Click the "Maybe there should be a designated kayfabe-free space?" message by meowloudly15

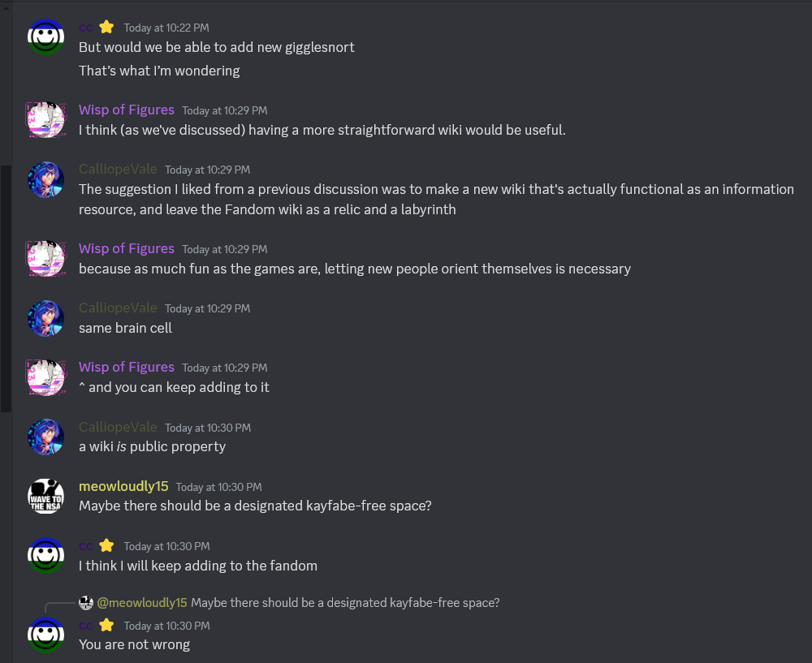[x=254, y=506]
